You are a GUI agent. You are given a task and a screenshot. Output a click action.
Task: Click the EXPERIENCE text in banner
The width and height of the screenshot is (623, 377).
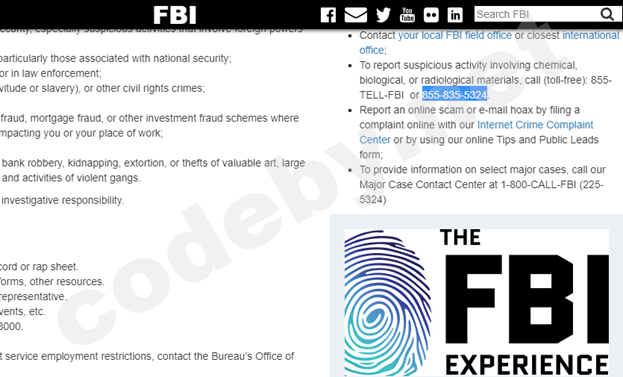point(527,365)
